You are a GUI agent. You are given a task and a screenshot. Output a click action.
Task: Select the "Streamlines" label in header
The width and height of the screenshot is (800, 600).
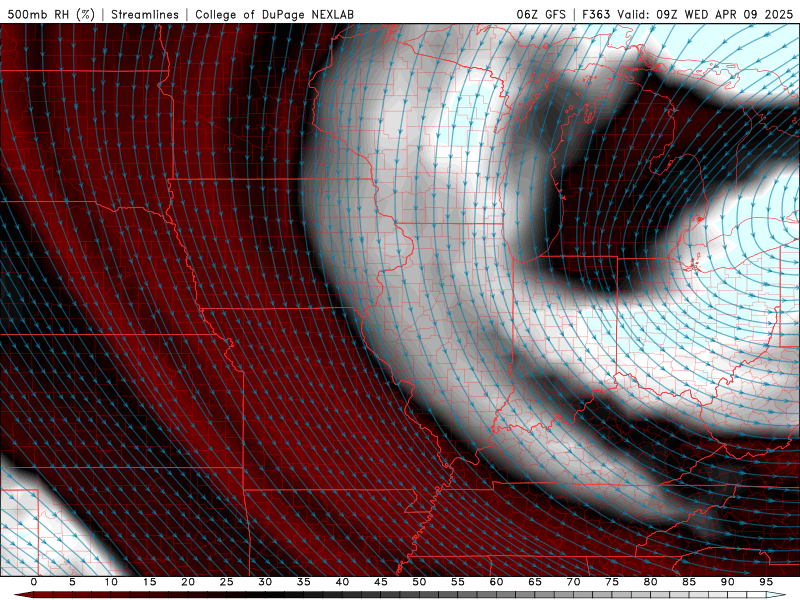145,14
